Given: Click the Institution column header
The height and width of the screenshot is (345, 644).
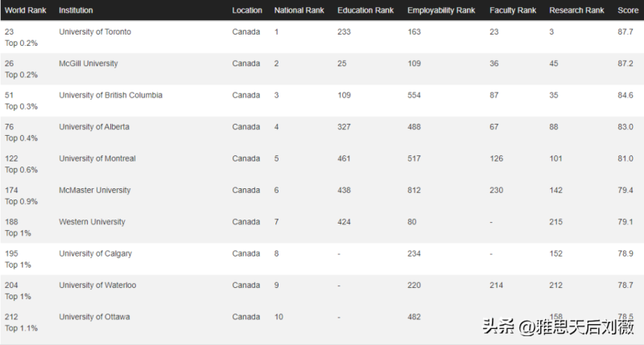Looking at the screenshot, I should click(76, 10).
